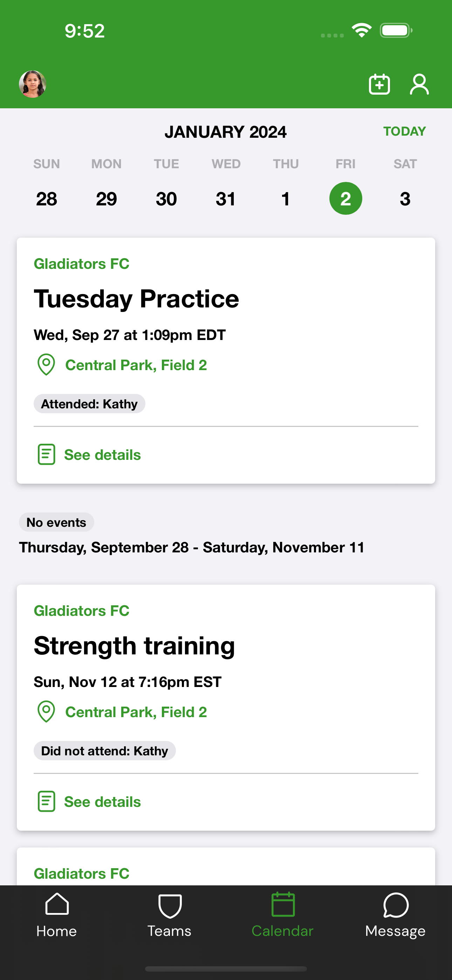452x980 pixels.
Task: Open Gladiators FC team on Strength training card
Action: coord(81,611)
